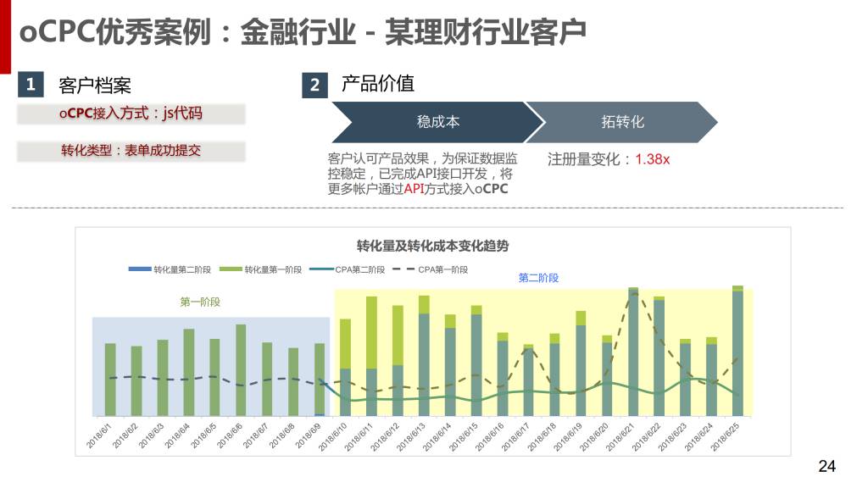Click the chart title 转化量及转化成本变化趋势
This screenshot has height=488, width=868.
pyautogui.click(x=432, y=246)
